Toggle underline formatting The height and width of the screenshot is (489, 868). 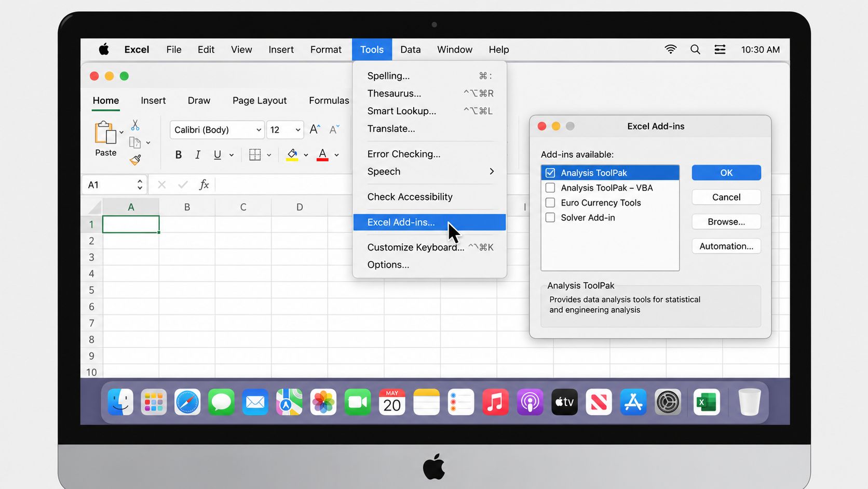217,155
